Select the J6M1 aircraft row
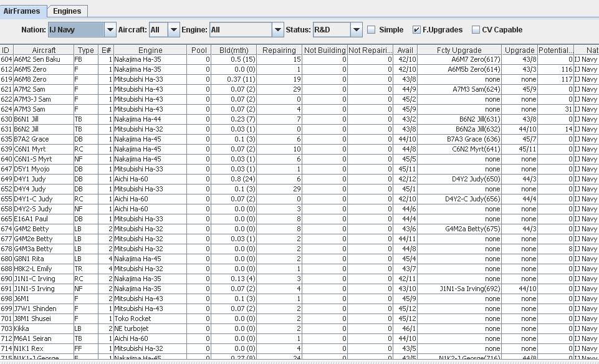 (x=299, y=299)
